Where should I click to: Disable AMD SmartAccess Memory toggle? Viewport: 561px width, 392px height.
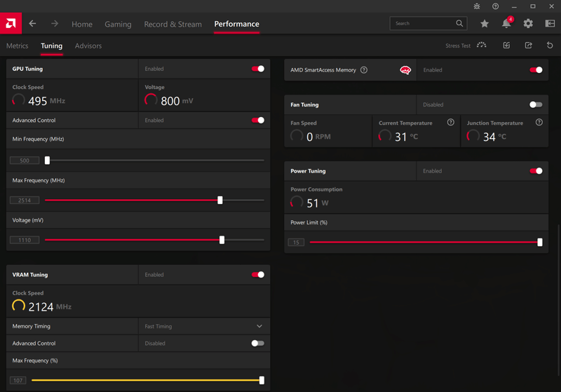536,70
